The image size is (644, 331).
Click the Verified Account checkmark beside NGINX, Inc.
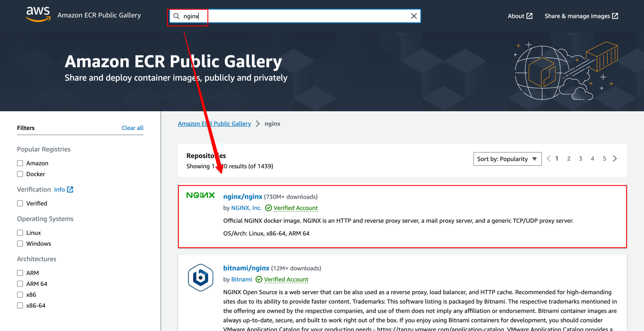tap(268, 208)
